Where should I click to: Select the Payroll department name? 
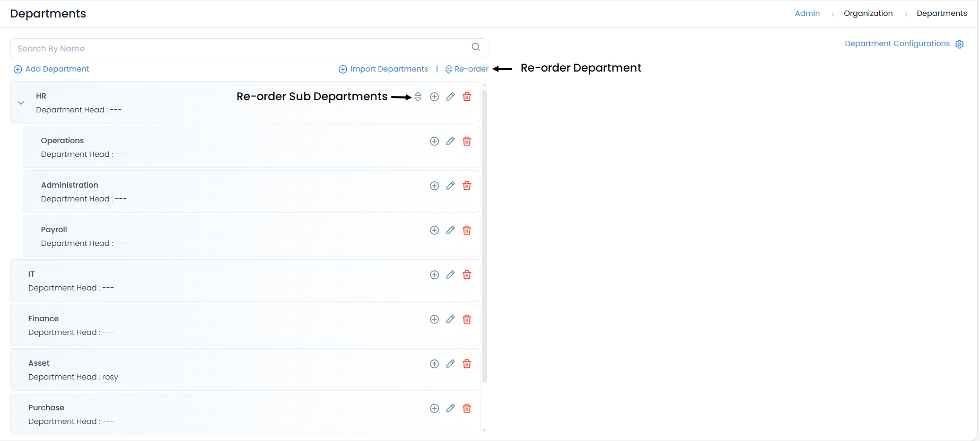[54, 230]
